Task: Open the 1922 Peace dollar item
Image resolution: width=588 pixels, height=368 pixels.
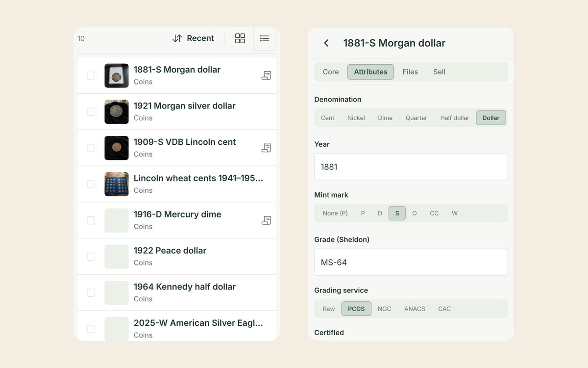Action: [177, 257]
